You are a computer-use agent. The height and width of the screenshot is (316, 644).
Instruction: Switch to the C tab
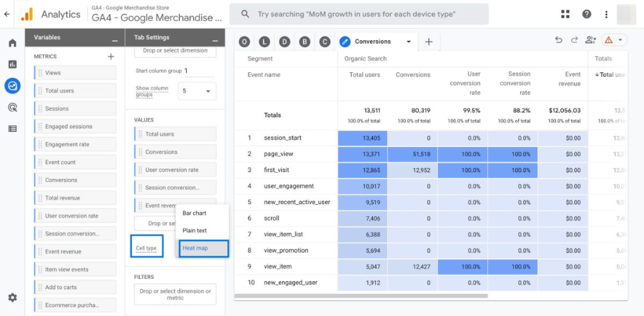click(325, 41)
